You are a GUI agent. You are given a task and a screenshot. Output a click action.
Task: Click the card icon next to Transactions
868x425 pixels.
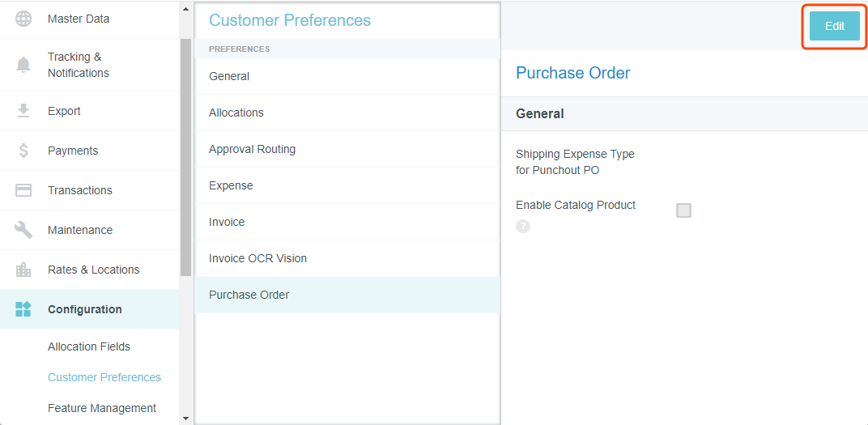tap(23, 190)
